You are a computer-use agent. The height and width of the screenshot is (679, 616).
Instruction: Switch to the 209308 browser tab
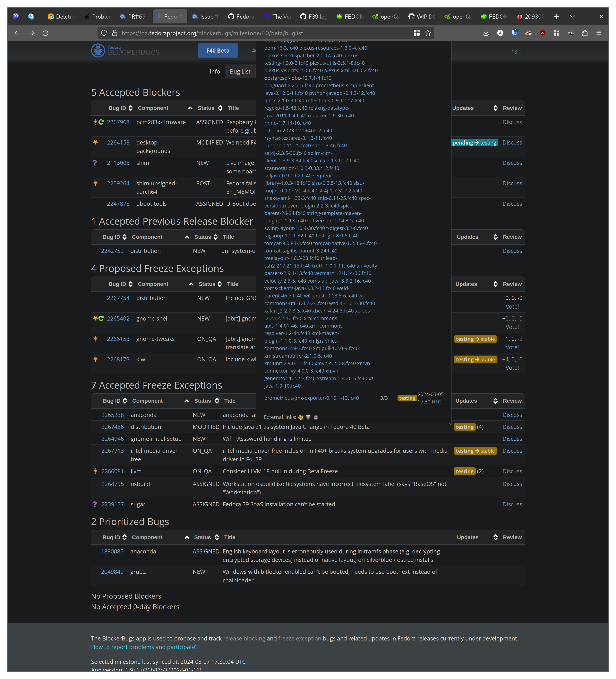[531, 16]
